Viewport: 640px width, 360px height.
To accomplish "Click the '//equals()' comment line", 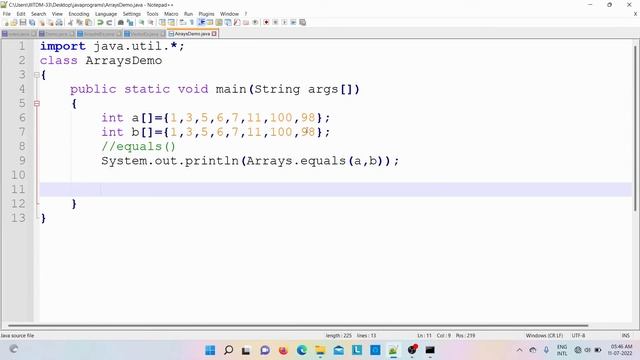I will (x=138, y=147).
